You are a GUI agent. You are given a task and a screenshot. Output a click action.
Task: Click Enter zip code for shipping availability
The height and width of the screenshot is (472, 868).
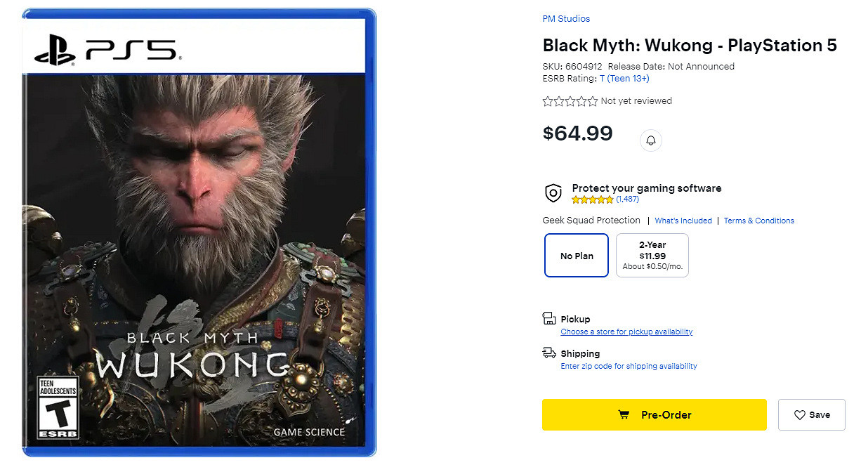click(x=629, y=366)
